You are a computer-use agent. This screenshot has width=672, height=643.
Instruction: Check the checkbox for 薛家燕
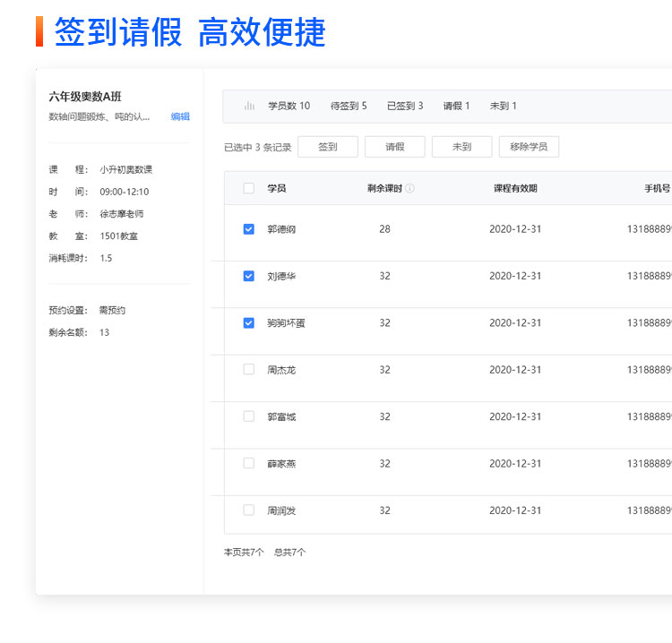click(x=248, y=463)
